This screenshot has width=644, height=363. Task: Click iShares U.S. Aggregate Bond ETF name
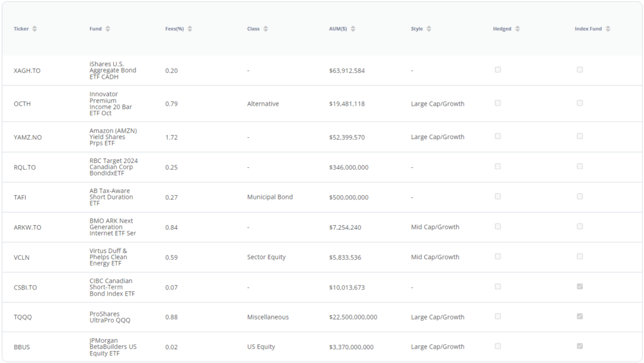[113, 70]
